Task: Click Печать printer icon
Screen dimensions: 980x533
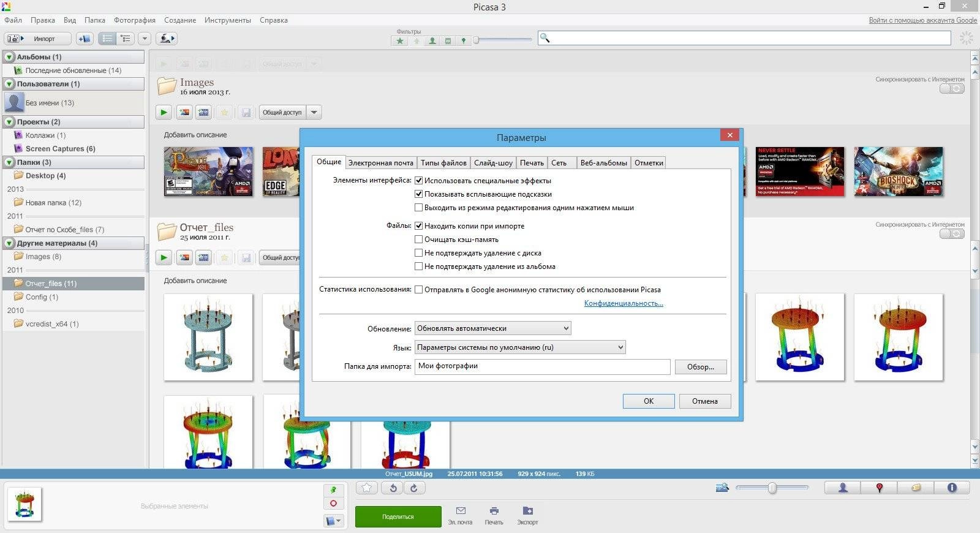Action: pos(494,511)
